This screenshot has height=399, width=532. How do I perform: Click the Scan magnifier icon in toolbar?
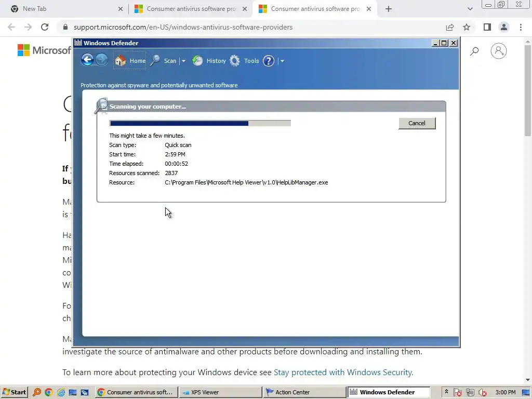click(x=155, y=61)
